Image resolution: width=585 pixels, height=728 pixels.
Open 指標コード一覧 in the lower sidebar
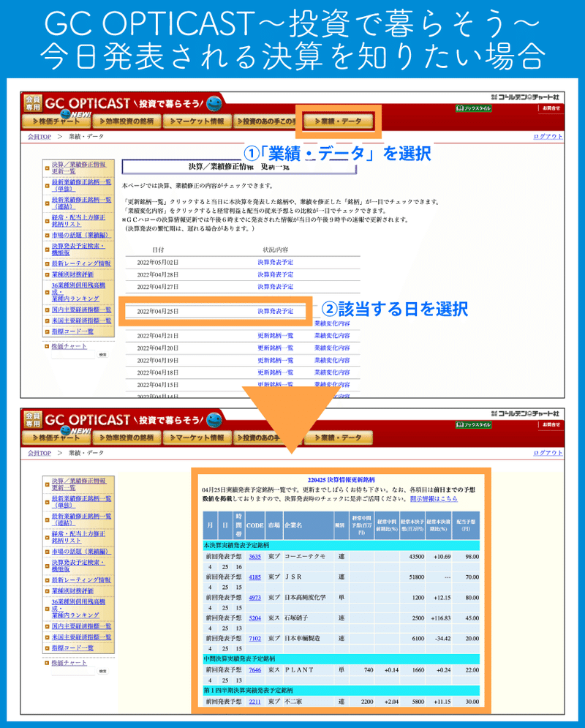(x=72, y=648)
